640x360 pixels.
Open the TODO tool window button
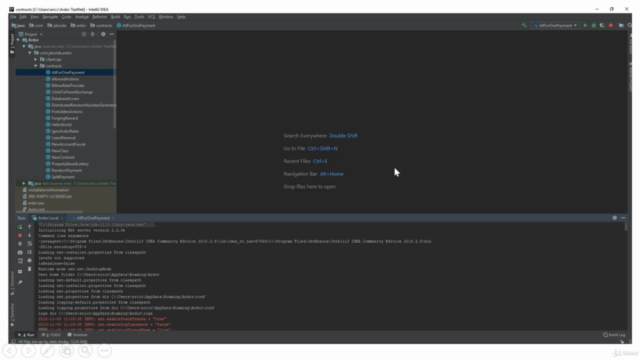tap(51, 335)
